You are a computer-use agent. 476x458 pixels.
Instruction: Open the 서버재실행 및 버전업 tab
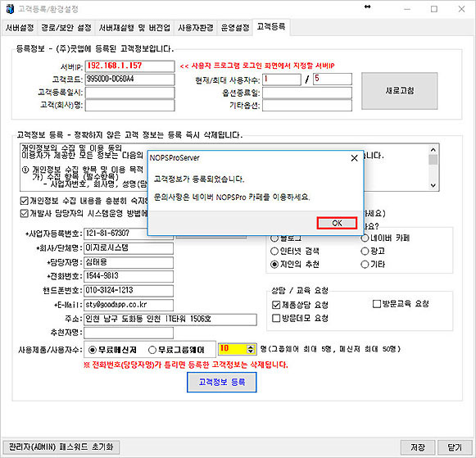[x=134, y=28]
